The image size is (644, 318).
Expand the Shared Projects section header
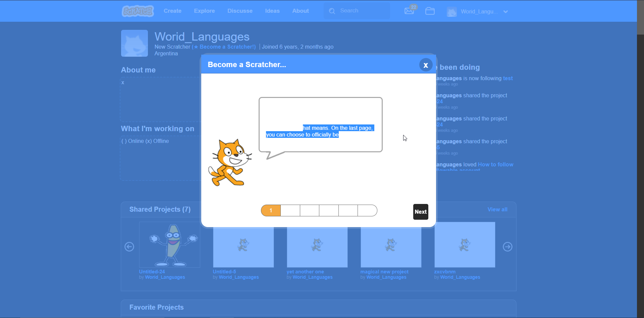tap(160, 209)
